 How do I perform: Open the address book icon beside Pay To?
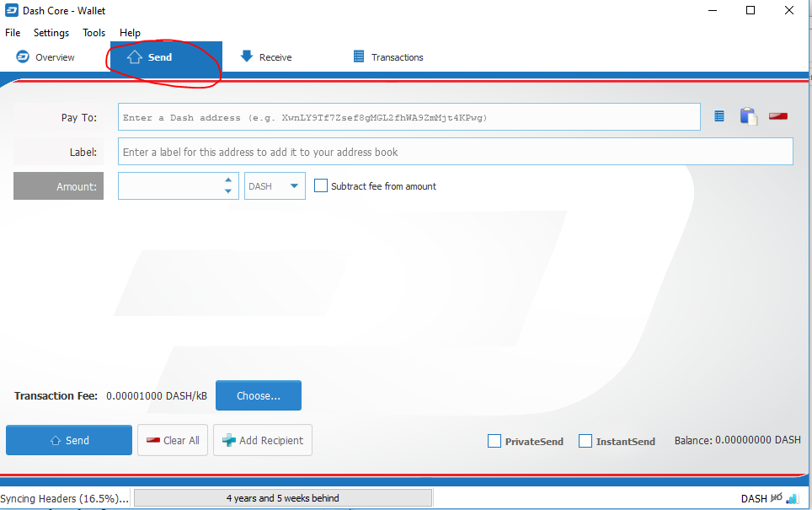tap(719, 116)
